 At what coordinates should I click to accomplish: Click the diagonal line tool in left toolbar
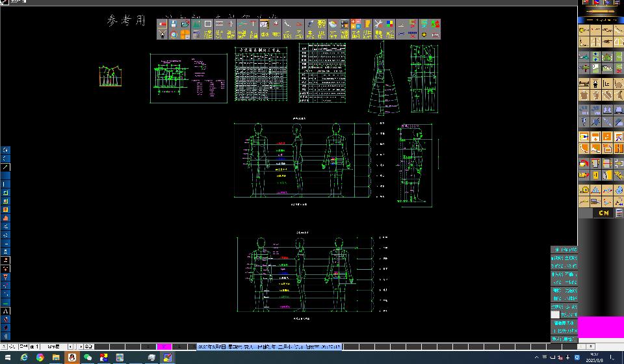pyautogui.click(x=6, y=167)
